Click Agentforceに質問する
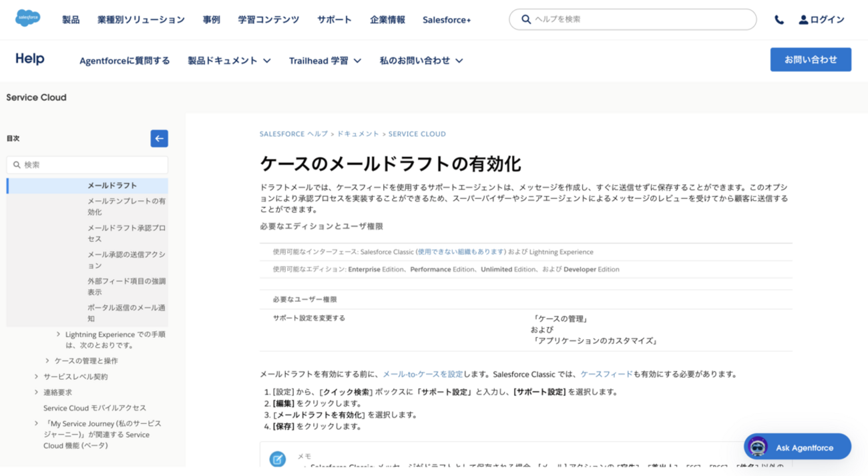 coord(125,61)
